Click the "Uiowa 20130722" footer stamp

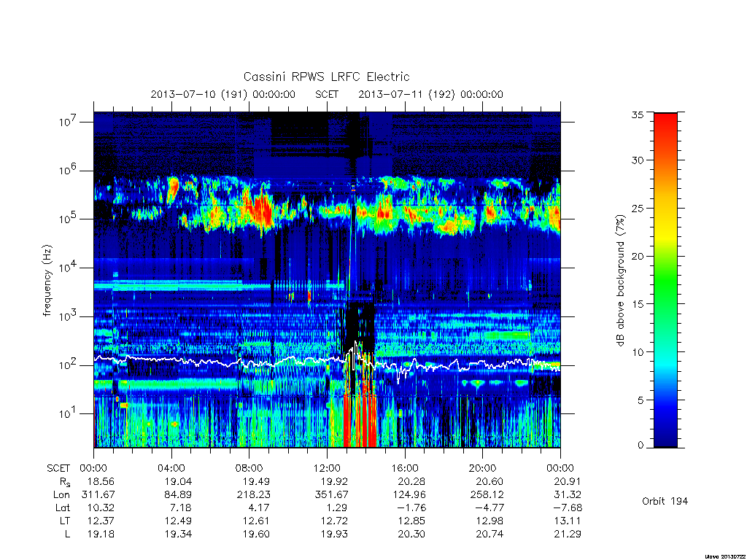click(724, 556)
